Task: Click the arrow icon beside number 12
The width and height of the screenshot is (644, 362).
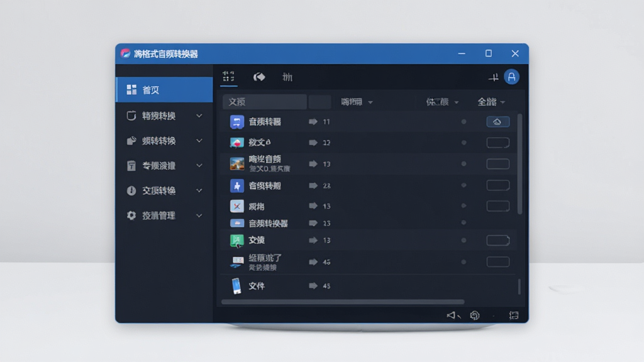Action: pyautogui.click(x=313, y=143)
